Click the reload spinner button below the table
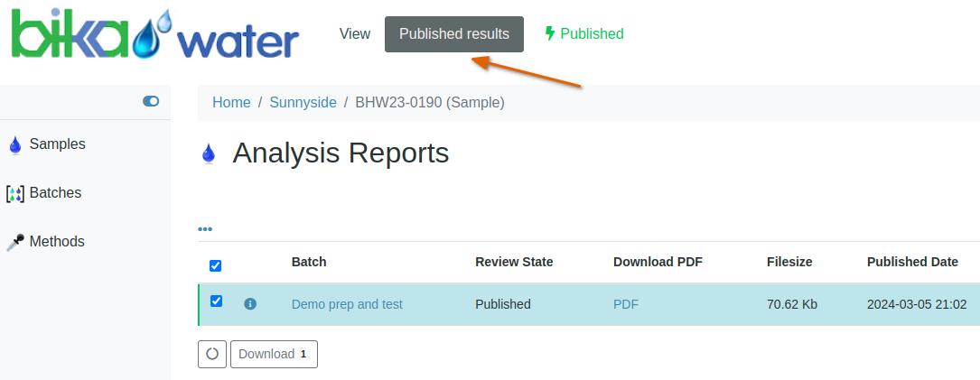Image resolution: width=980 pixels, height=380 pixels. click(212, 354)
